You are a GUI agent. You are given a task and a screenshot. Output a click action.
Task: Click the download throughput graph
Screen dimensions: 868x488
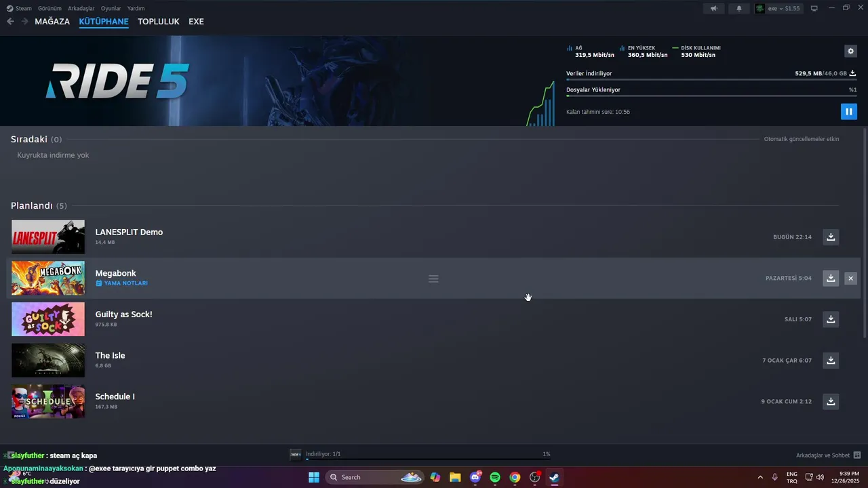coord(540,104)
